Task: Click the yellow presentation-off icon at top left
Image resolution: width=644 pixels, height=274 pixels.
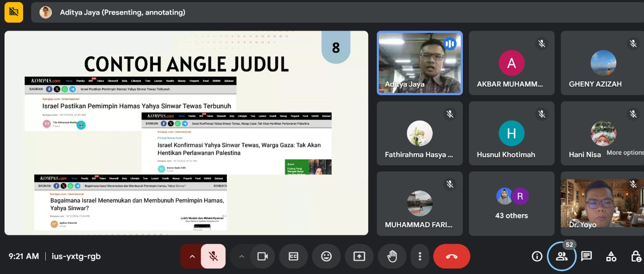Action: (14, 12)
